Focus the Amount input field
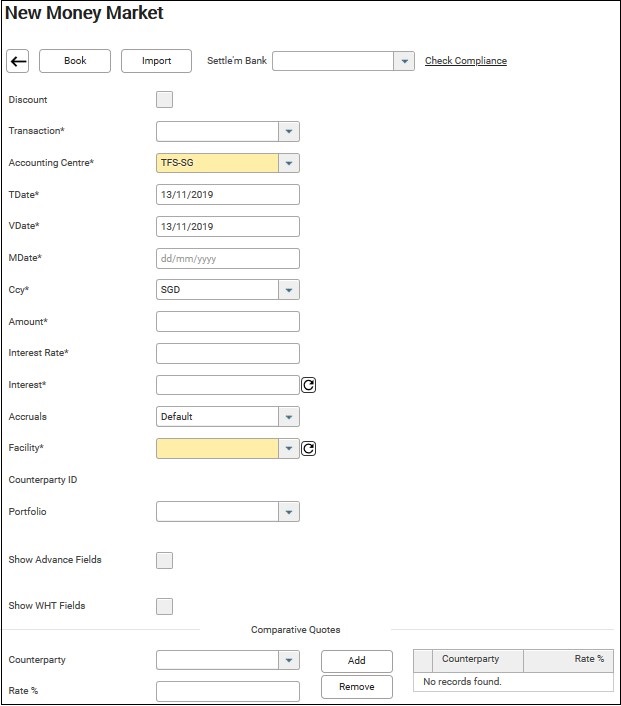Screen dimensions: 621x706 click(228, 322)
